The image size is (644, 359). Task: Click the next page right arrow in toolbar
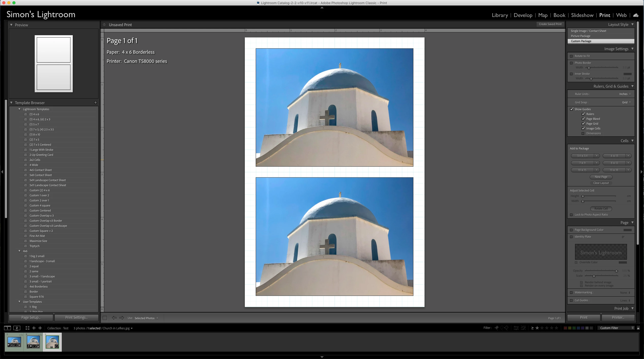click(122, 318)
